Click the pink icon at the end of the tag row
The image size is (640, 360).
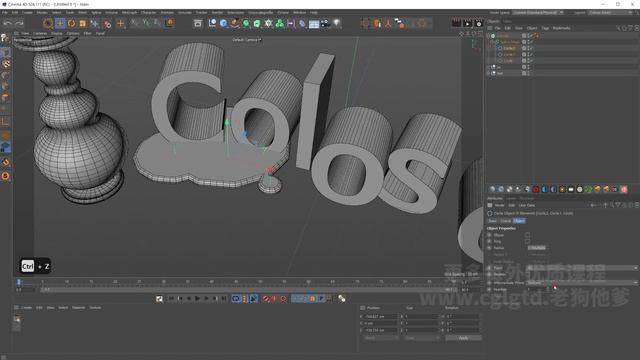(x=624, y=189)
